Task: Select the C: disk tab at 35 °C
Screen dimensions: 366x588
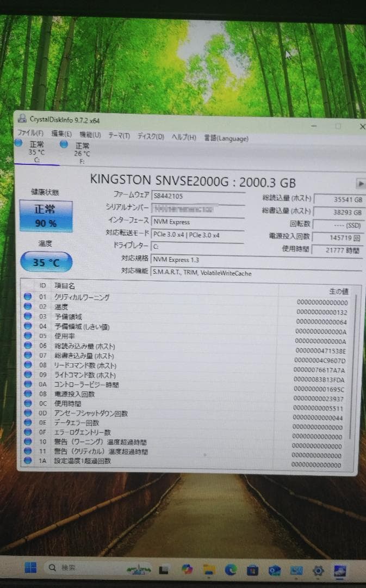Action: coord(36,151)
